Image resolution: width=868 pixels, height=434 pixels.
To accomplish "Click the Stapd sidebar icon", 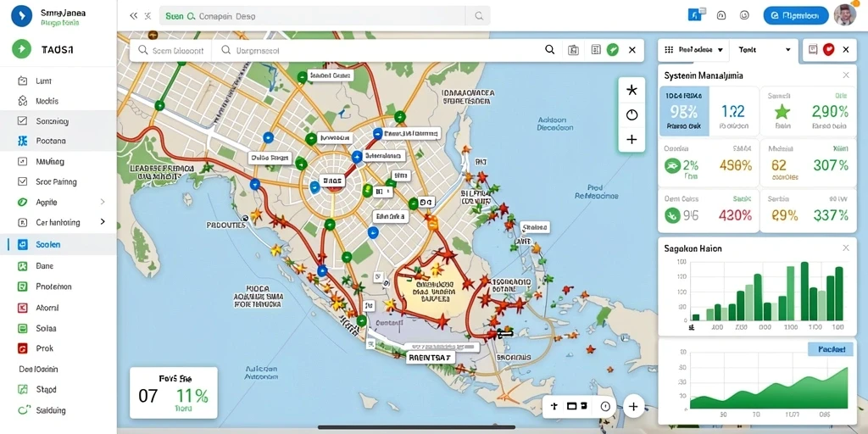I will (x=23, y=389).
